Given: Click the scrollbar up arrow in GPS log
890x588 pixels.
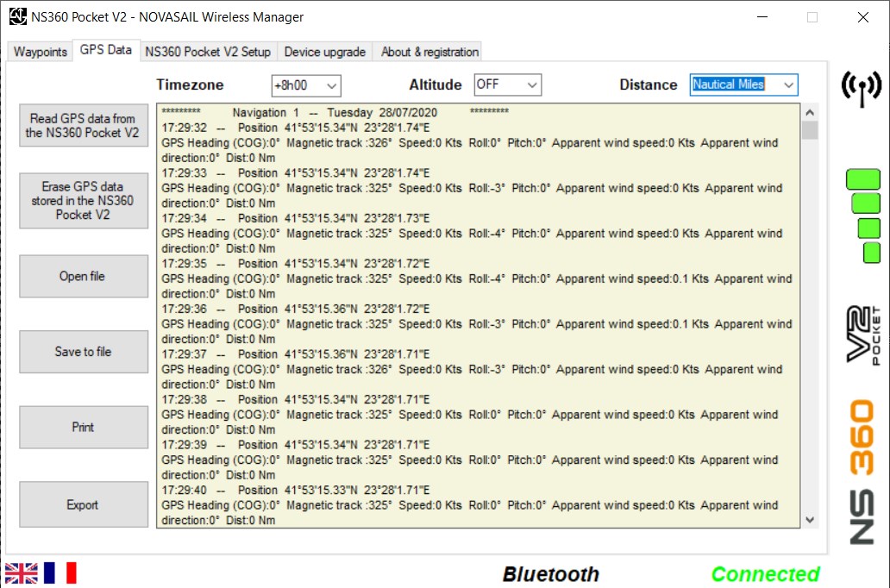Looking at the screenshot, I should (810, 112).
